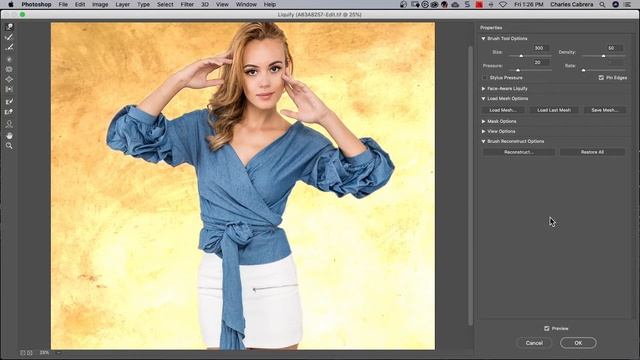Click the Reconstruct... button
Screen dimensions: 640x360
(x=519, y=152)
